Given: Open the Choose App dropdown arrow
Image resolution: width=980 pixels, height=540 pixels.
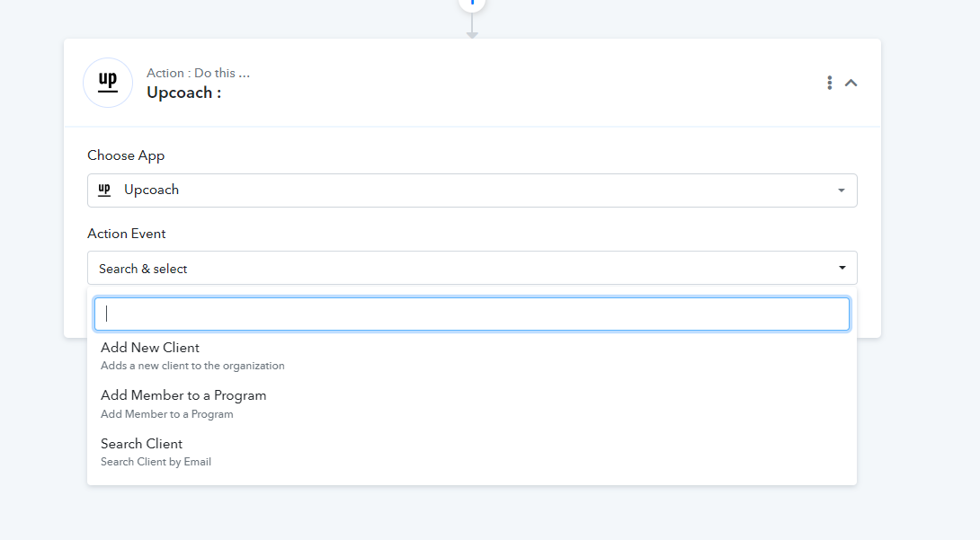Looking at the screenshot, I should (842, 190).
